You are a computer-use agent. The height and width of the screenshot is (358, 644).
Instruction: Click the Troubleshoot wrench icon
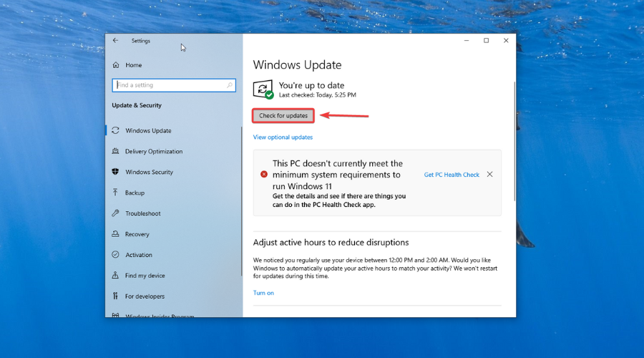115,213
